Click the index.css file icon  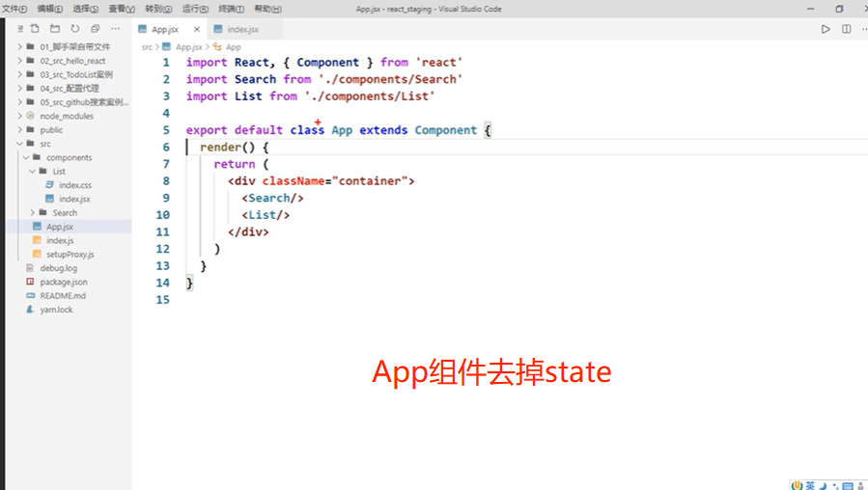point(50,185)
